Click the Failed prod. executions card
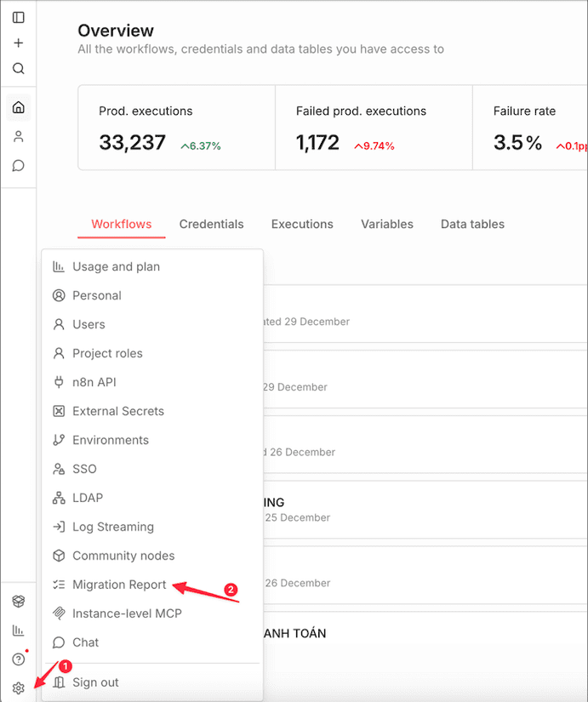Viewport: 588px width, 702px height. point(373,128)
